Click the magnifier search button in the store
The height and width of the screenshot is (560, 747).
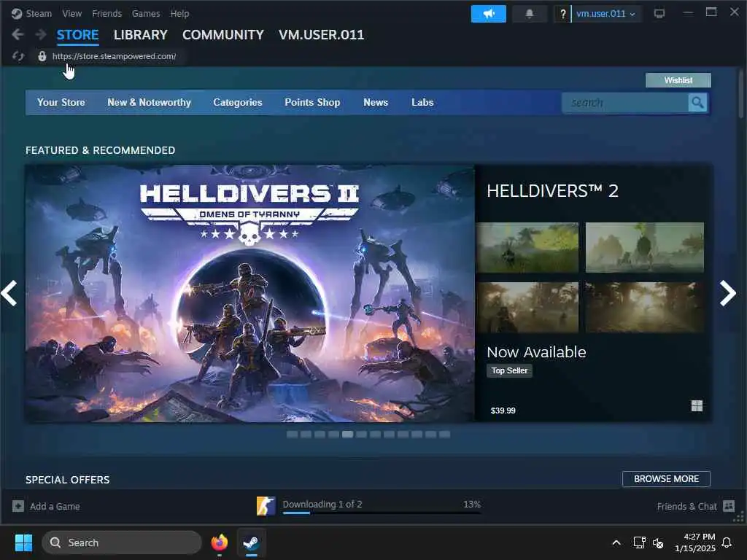pos(697,102)
